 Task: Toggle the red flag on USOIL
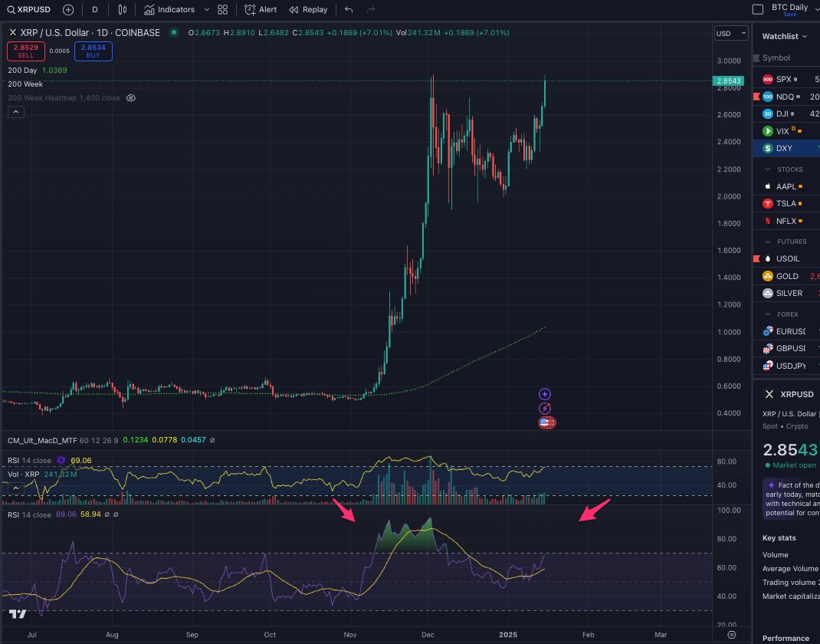pos(756,258)
